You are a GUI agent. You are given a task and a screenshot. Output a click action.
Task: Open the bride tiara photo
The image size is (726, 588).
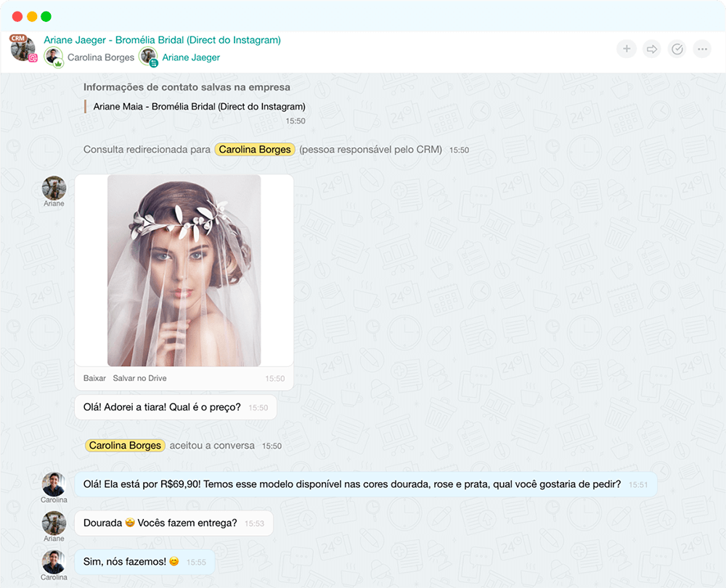point(184,270)
